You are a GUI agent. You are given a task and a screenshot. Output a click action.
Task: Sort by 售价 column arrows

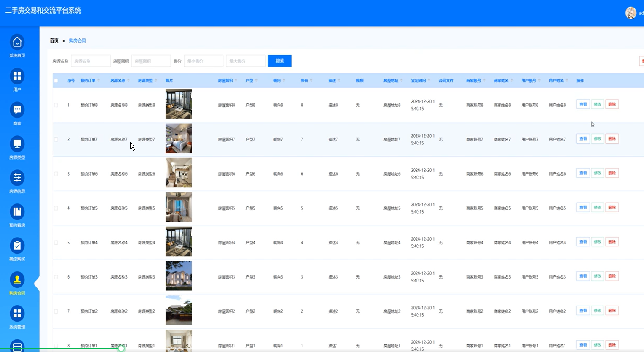[x=311, y=81]
